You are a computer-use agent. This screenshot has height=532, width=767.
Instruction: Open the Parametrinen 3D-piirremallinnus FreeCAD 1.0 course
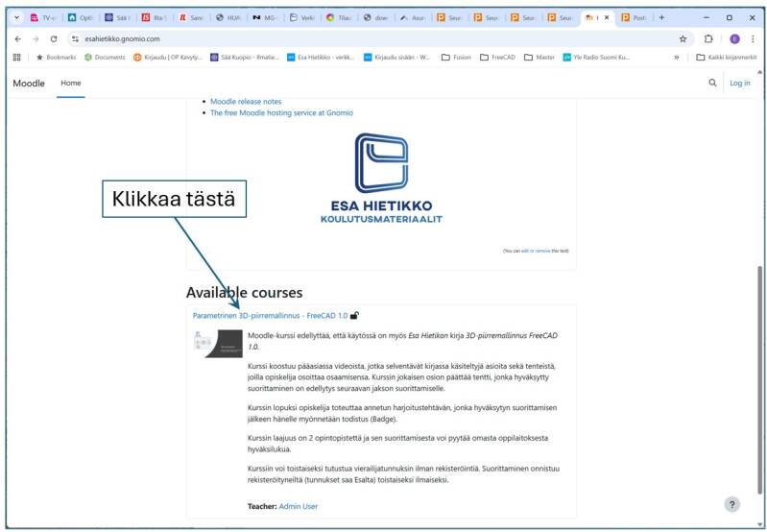(270, 316)
